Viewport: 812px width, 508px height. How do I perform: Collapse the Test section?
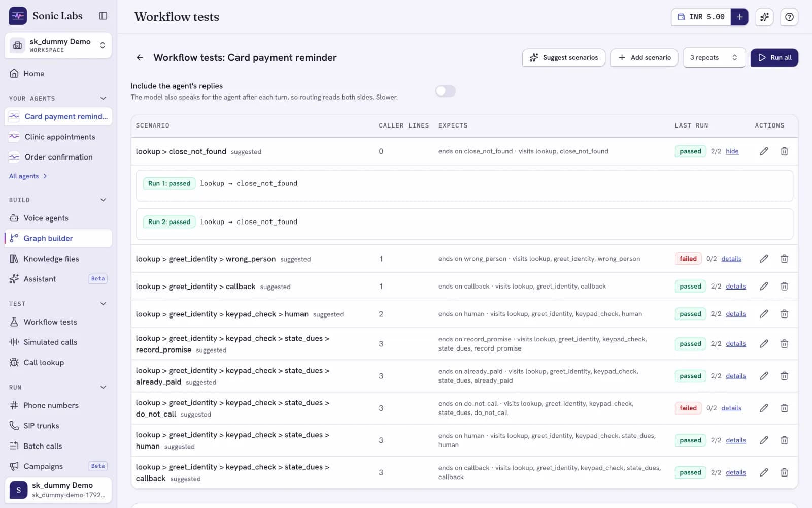103,304
